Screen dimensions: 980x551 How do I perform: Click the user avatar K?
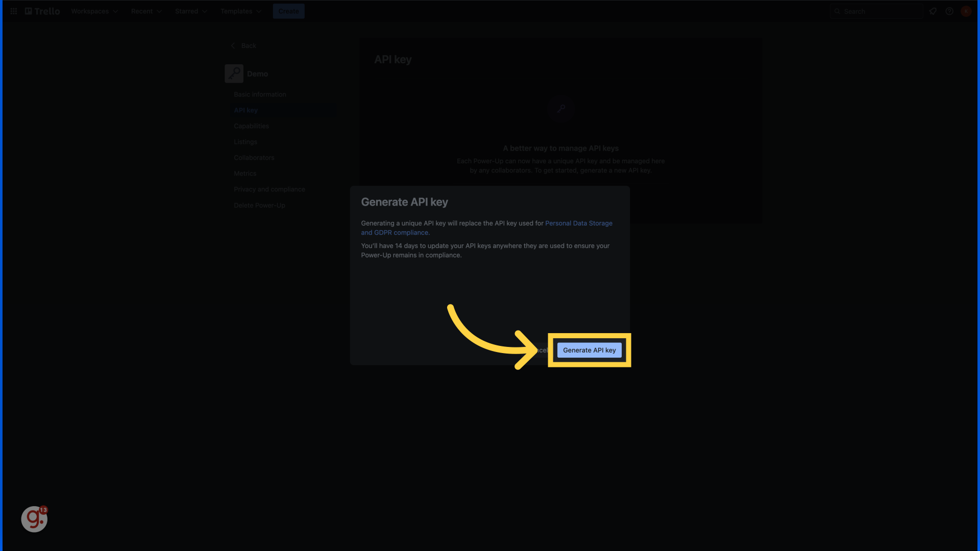pyautogui.click(x=966, y=11)
